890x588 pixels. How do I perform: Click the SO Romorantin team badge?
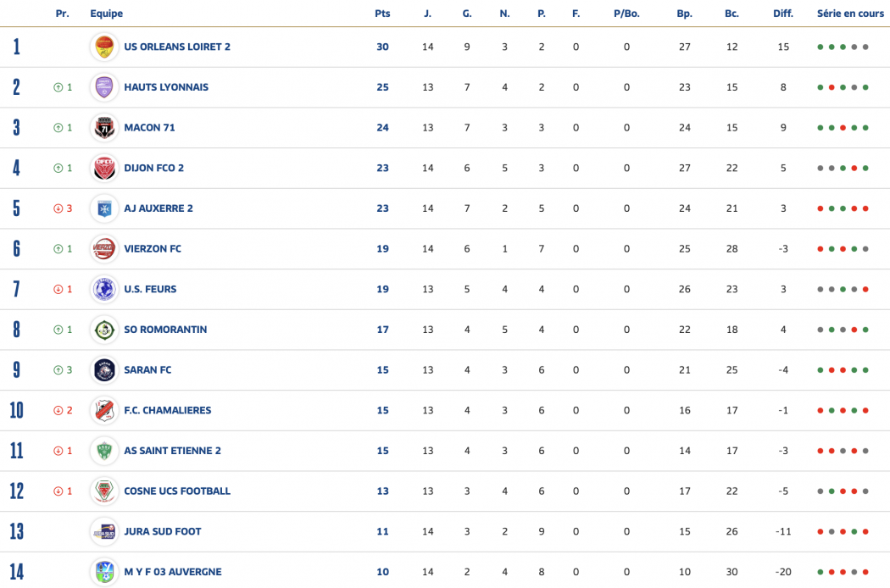tap(104, 330)
